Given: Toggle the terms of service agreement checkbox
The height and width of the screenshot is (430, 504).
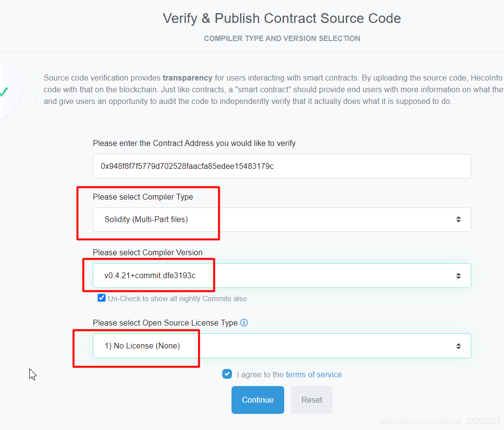Looking at the screenshot, I should [227, 374].
